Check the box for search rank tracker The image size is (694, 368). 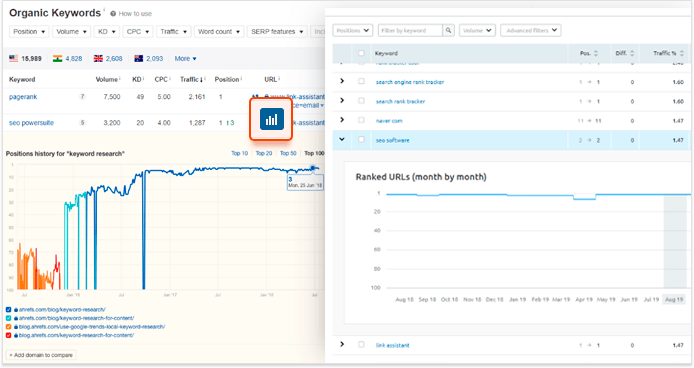tap(361, 101)
